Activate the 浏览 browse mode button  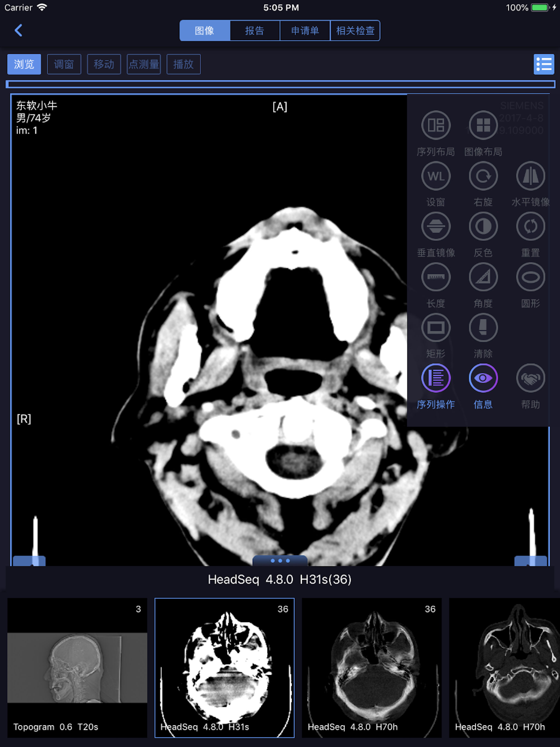point(24,64)
